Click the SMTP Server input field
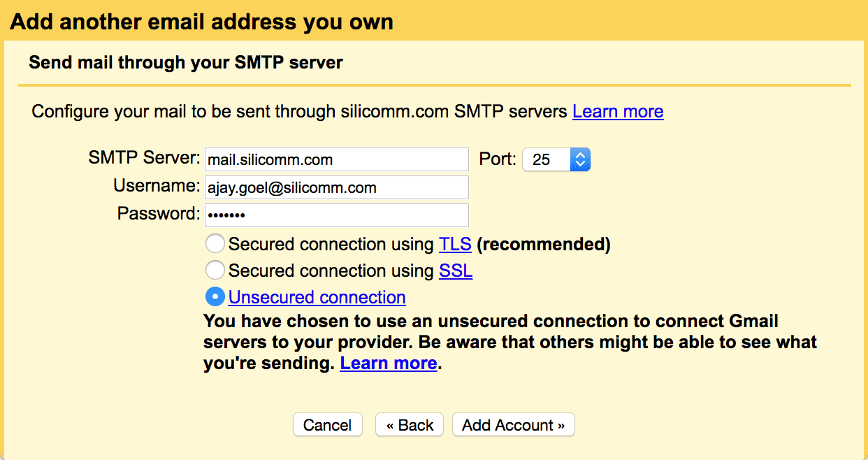Viewport: 868px width, 460px height. 336,159
